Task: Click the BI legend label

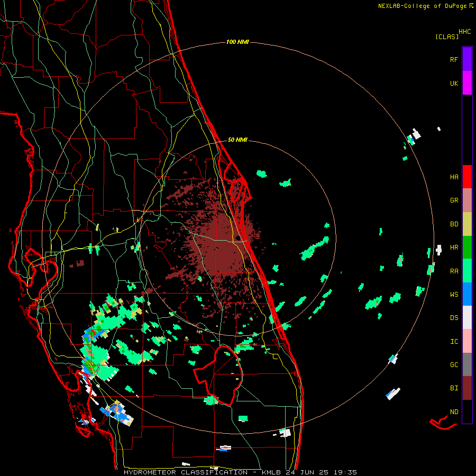Action: (454, 388)
